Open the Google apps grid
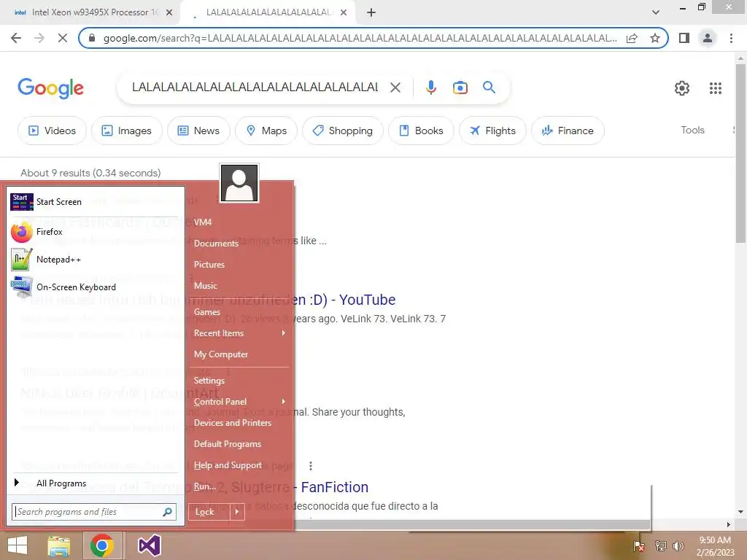 715,88
